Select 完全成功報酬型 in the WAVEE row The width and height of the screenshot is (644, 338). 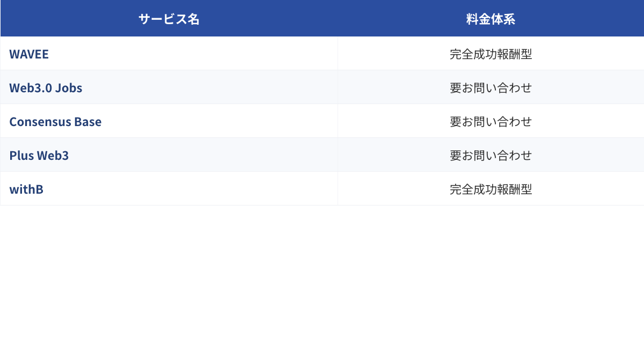pos(491,54)
